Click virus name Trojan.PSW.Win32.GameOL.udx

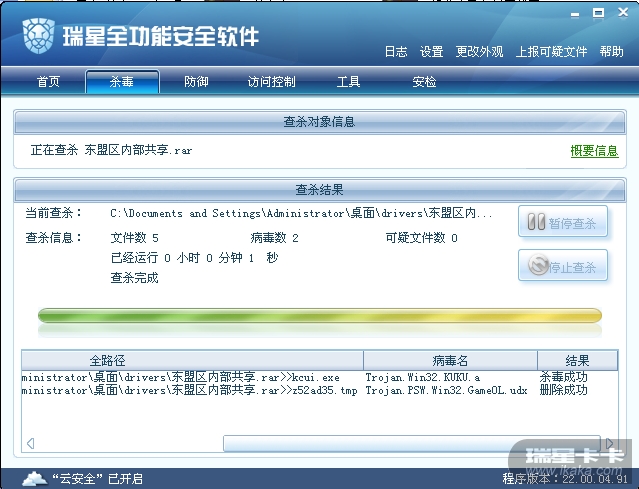[446, 390]
